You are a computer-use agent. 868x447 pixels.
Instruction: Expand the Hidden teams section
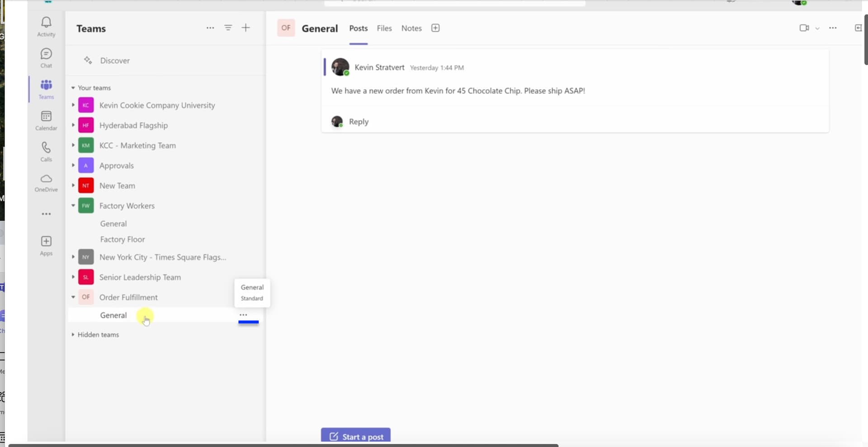tap(73, 335)
